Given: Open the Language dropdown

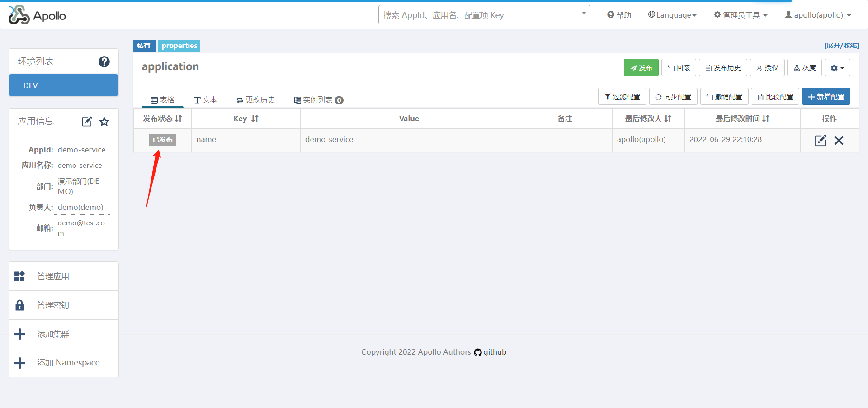Looking at the screenshot, I should [672, 15].
